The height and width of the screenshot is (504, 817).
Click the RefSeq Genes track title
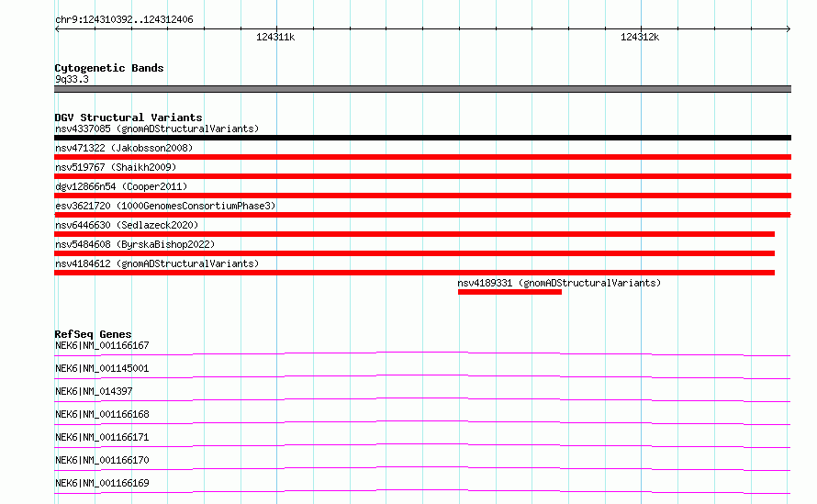tap(93, 334)
